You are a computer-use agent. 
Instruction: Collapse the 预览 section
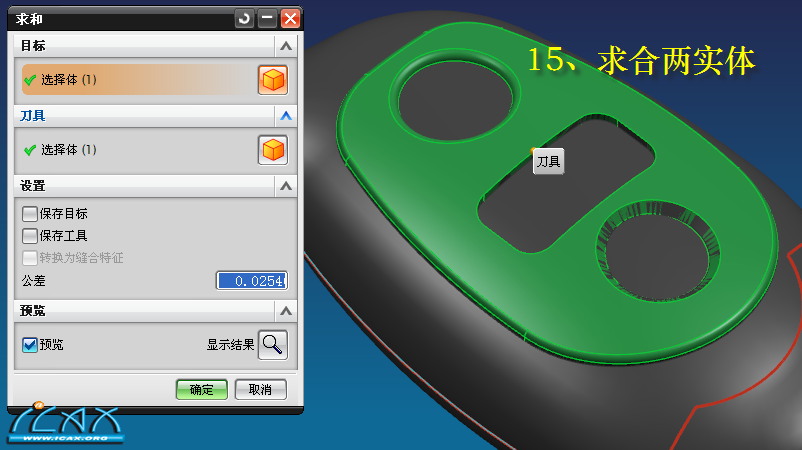tap(286, 311)
